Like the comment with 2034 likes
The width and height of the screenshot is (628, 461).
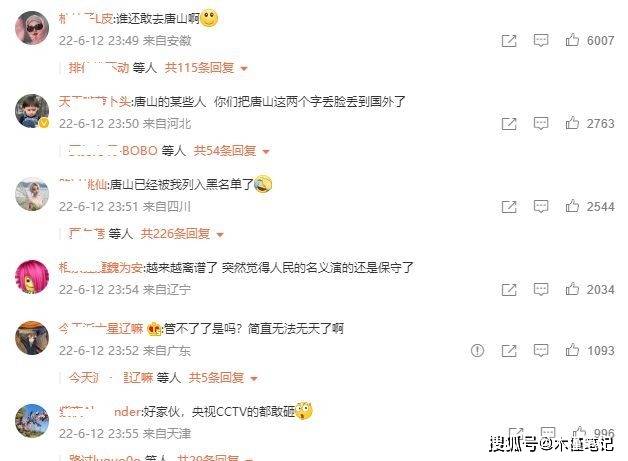(572, 289)
